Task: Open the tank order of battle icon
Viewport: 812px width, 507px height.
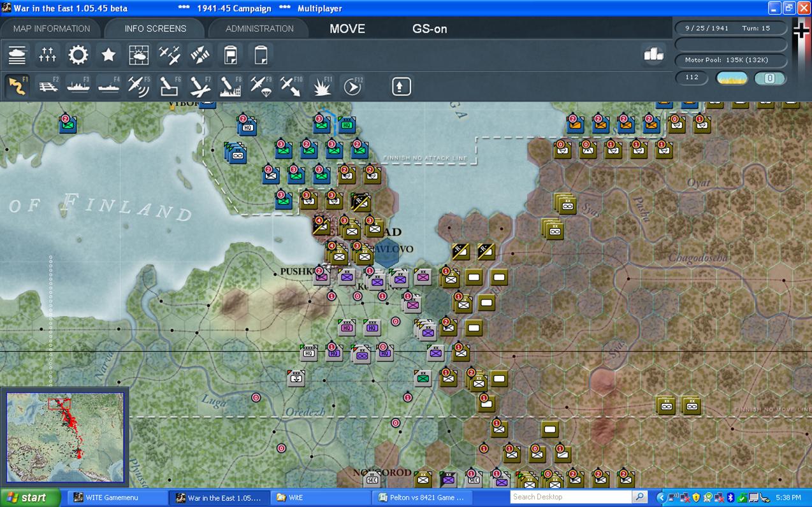Action: 17,55
